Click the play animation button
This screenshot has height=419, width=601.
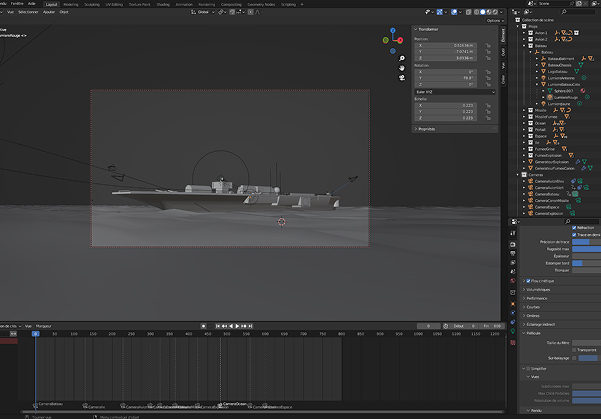tap(237, 326)
